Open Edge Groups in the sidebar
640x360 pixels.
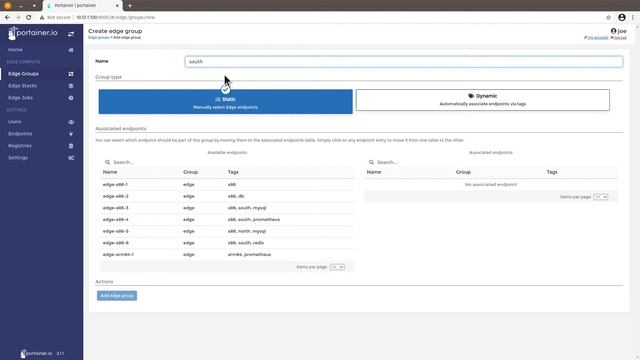point(23,74)
